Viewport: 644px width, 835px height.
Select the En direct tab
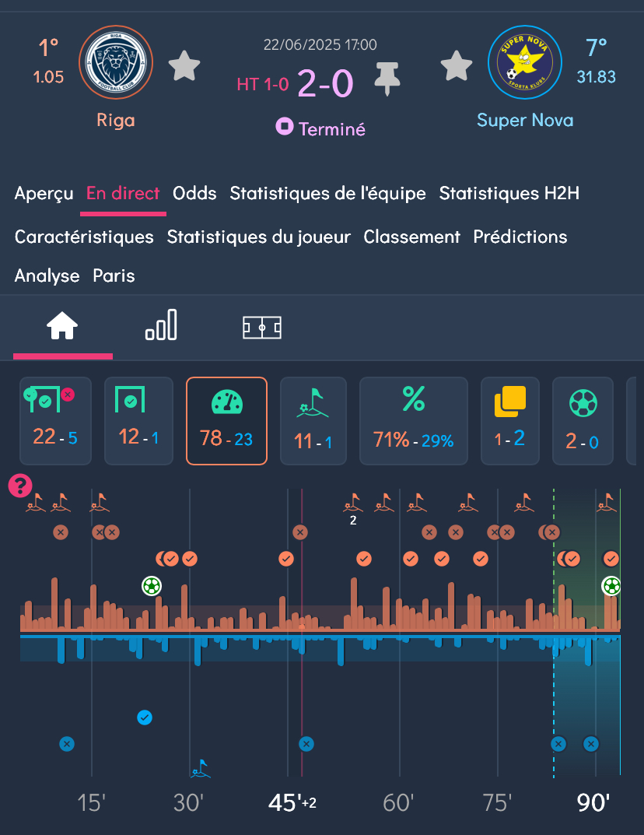pyautogui.click(x=123, y=193)
